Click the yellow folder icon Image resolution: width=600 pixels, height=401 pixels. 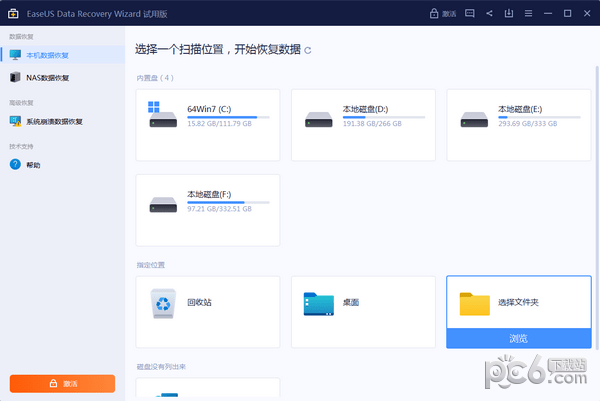coord(474,304)
